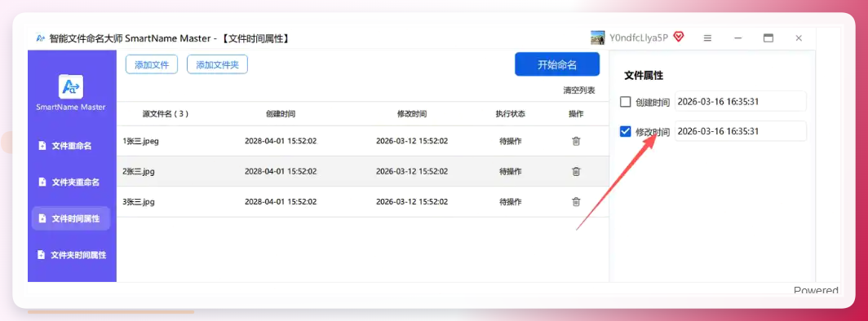The width and height of the screenshot is (868, 321).
Task: Delete the 1张三.jpeg row with trash icon
Action: tap(576, 141)
